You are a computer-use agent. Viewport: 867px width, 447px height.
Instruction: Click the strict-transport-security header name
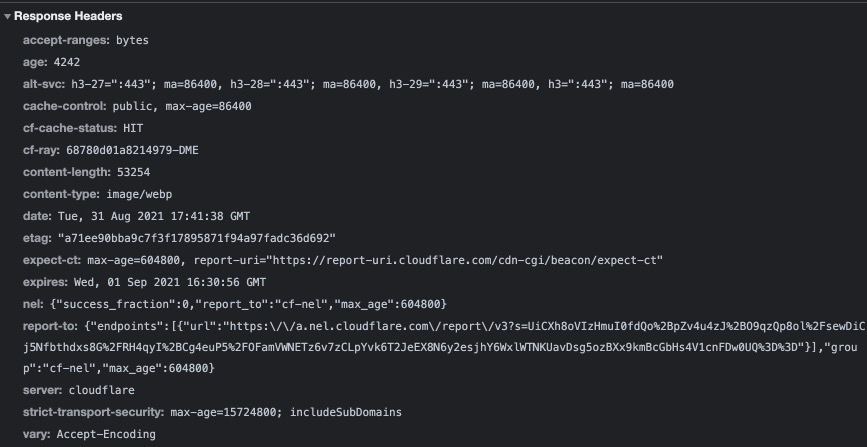click(x=93, y=413)
